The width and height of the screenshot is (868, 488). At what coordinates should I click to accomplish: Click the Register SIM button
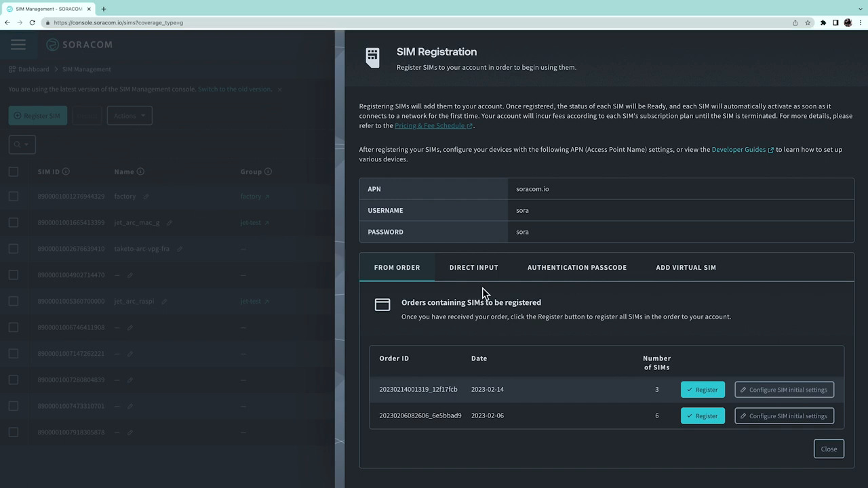pos(38,116)
